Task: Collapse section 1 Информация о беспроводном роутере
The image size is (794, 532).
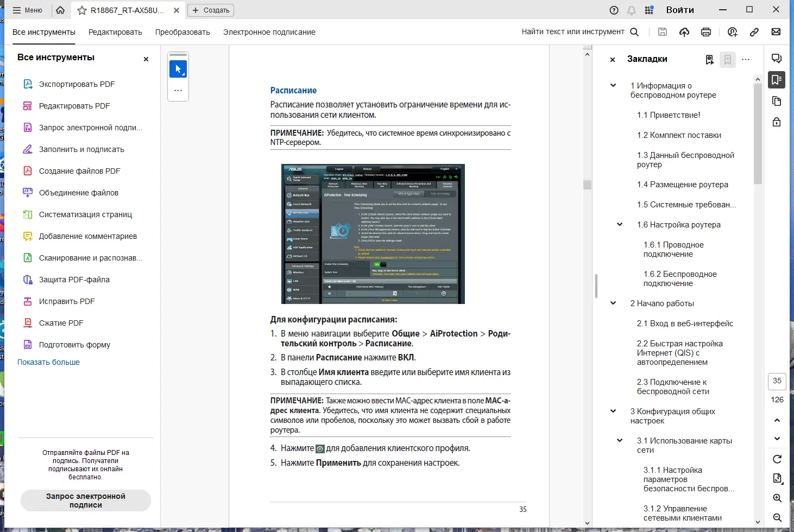Action: (613, 85)
